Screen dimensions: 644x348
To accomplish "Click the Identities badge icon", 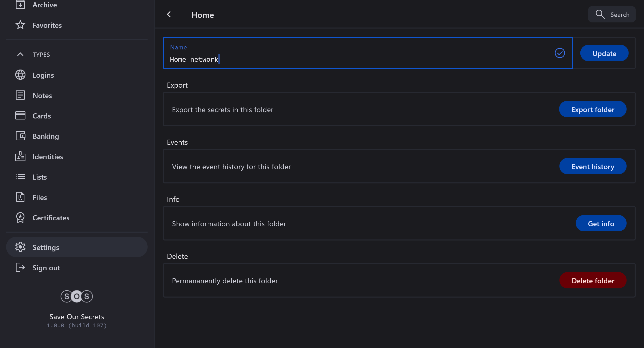I will click(20, 156).
